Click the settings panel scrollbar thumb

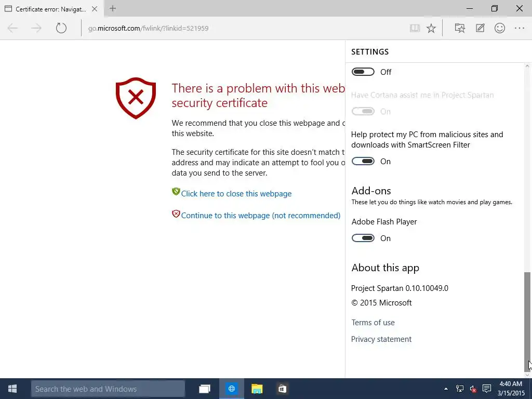527,322
